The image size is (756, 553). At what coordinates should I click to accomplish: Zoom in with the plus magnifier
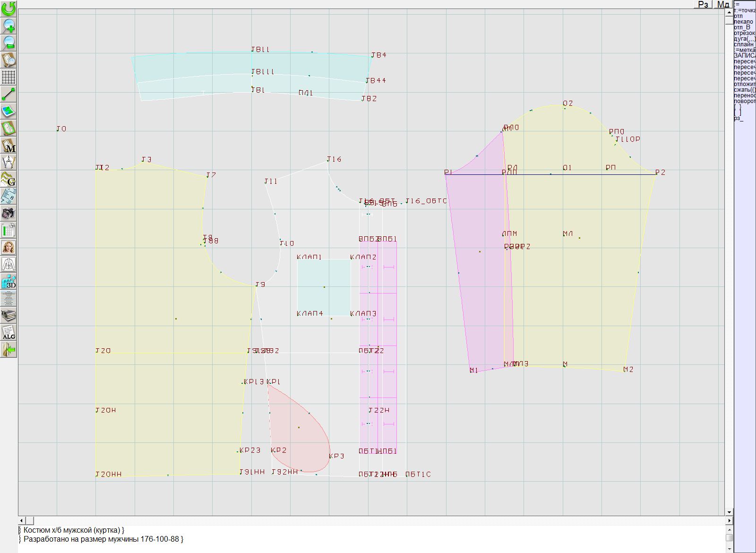[9, 26]
